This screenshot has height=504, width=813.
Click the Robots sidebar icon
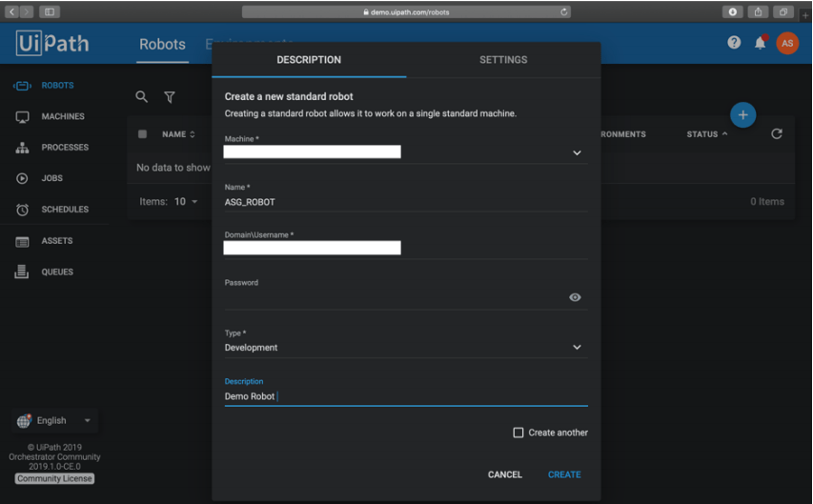click(22, 86)
